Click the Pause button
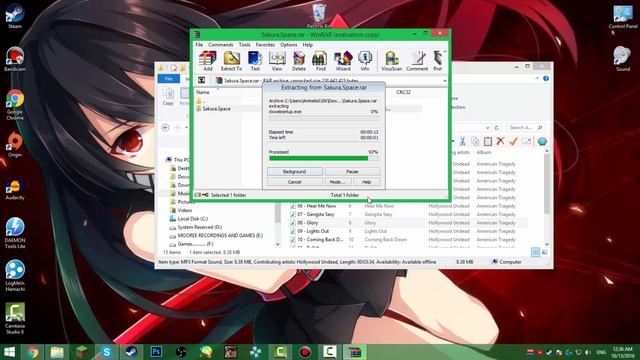The height and width of the screenshot is (360, 640). [352, 171]
